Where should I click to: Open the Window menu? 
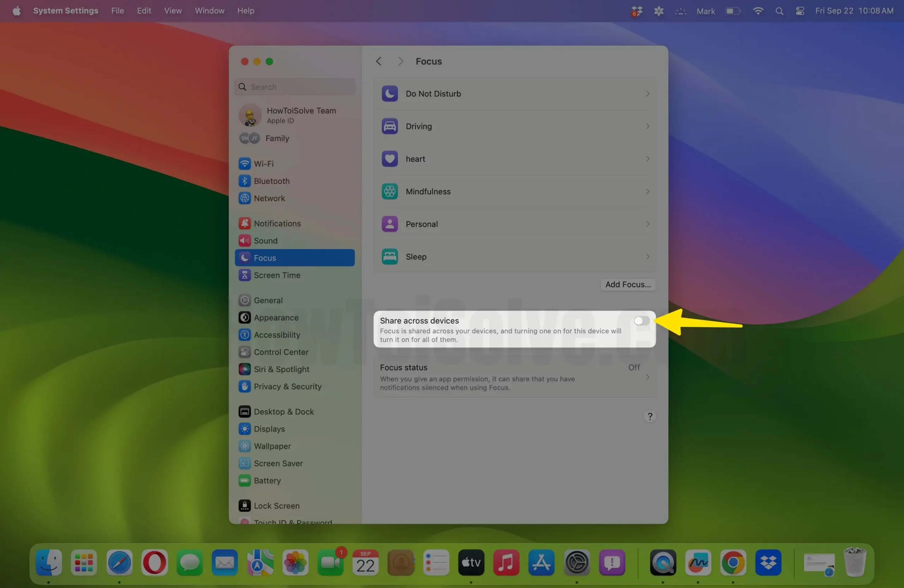click(x=210, y=11)
